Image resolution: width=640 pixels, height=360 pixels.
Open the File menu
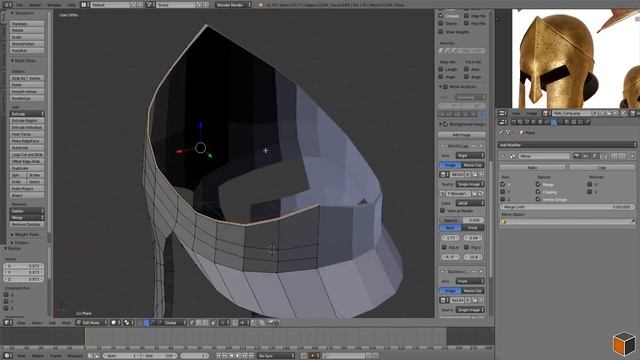coord(20,5)
